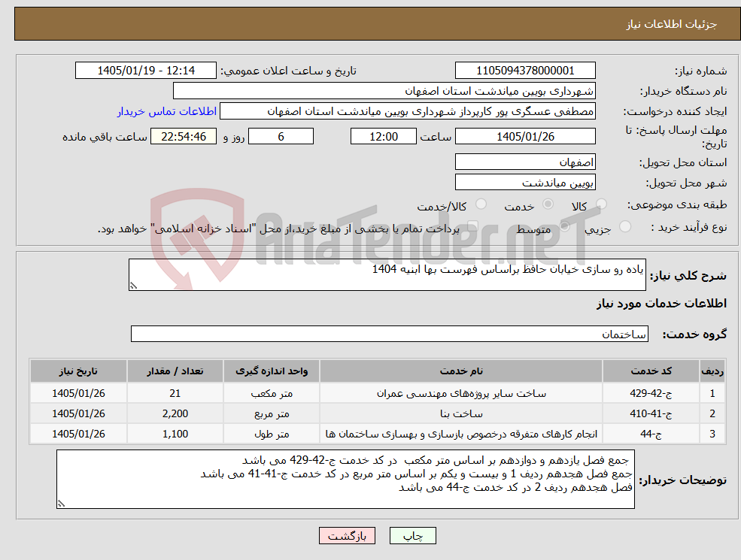Click the شماره نیاز field 1105094378000001
The image size is (741, 560).
[525, 71]
